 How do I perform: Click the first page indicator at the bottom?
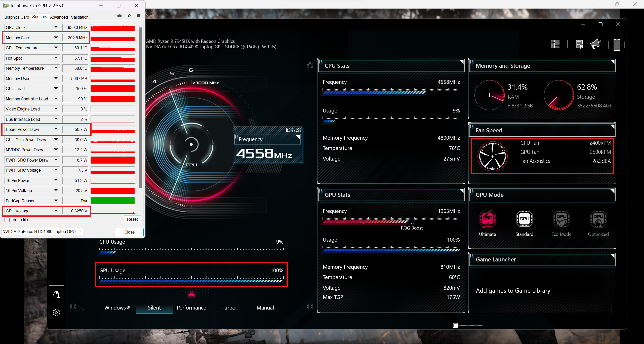455,325
